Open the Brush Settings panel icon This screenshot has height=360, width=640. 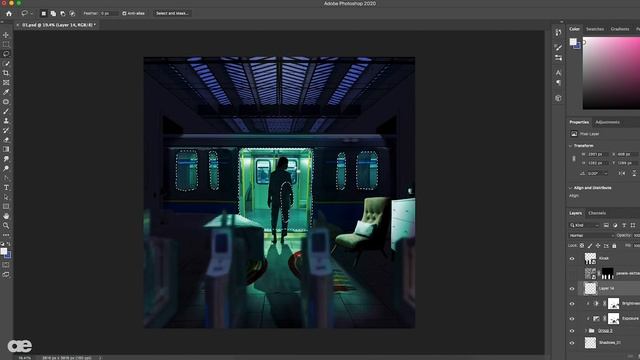(558, 47)
